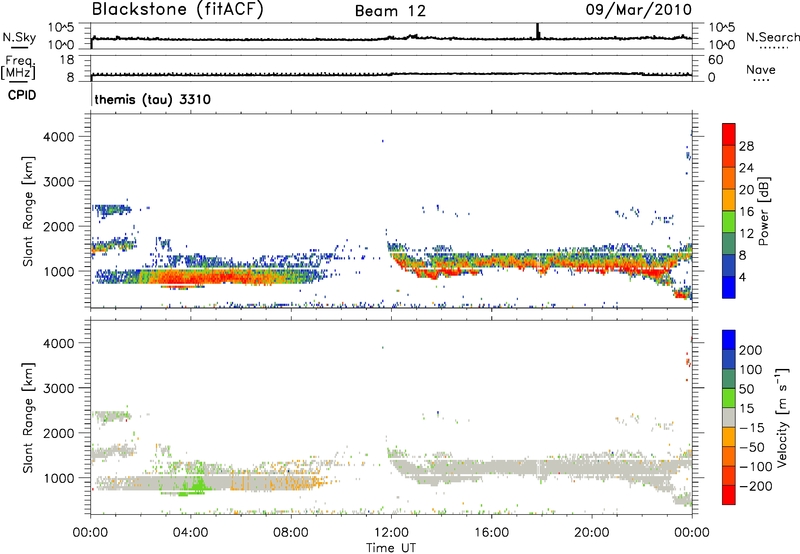Viewport: 800px width, 554px height.
Task: Click the 'Time UT' axis label
Action: click(390, 548)
